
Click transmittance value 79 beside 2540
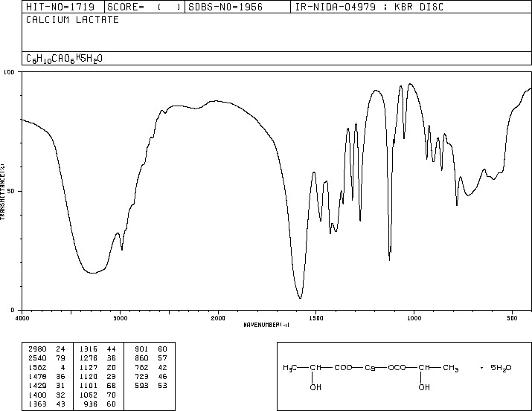(60, 358)
